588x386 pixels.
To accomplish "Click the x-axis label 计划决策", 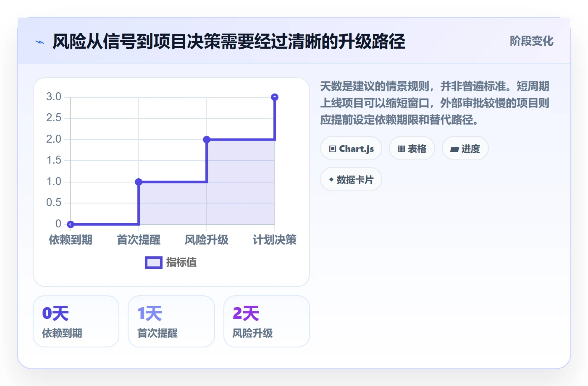I will pyautogui.click(x=275, y=240).
